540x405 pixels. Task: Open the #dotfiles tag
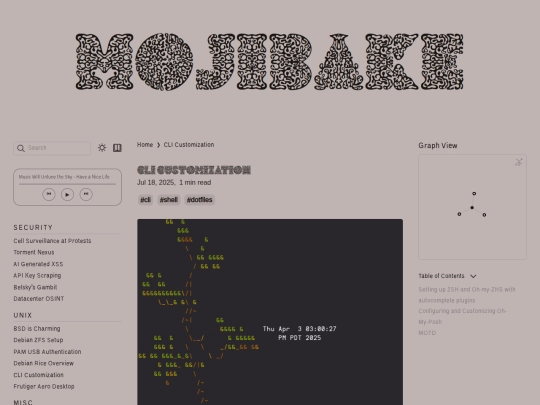(199, 200)
